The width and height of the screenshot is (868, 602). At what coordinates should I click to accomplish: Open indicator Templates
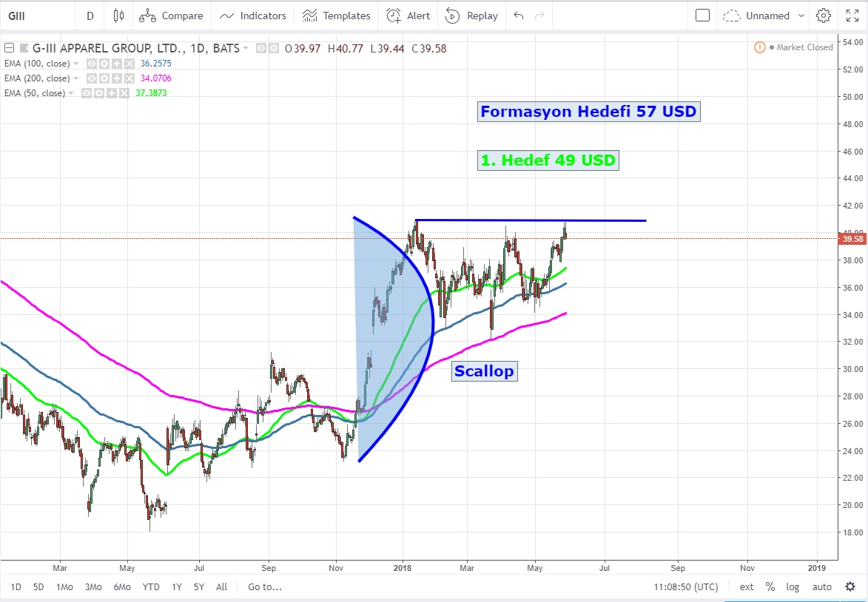(x=337, y=16)
